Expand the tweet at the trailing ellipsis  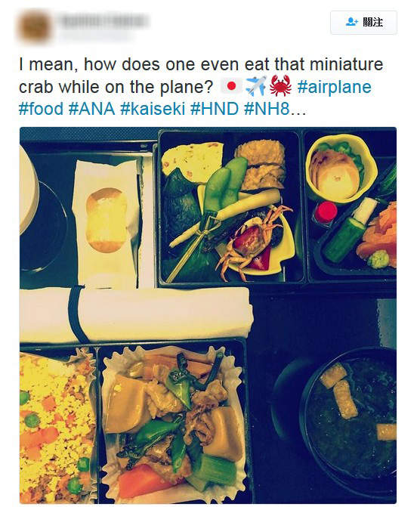tap(298, 112)
